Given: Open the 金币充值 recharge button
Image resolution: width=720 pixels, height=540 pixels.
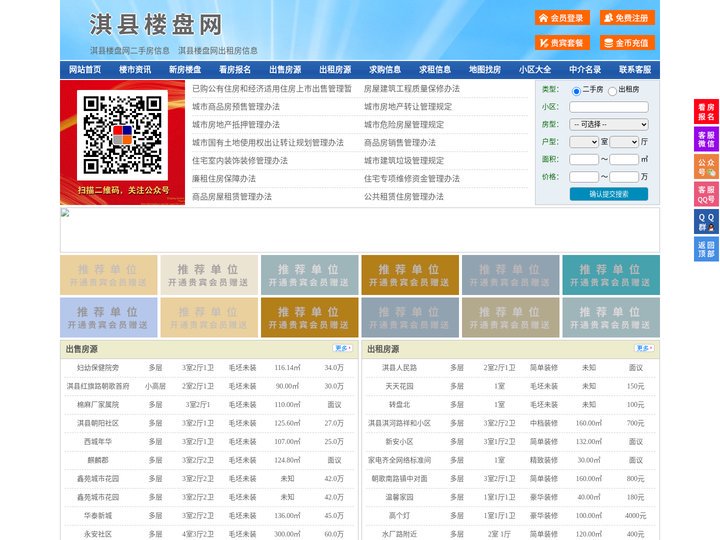Looking at the screenshot, I should pyautogui.click(x=627, y=43).
